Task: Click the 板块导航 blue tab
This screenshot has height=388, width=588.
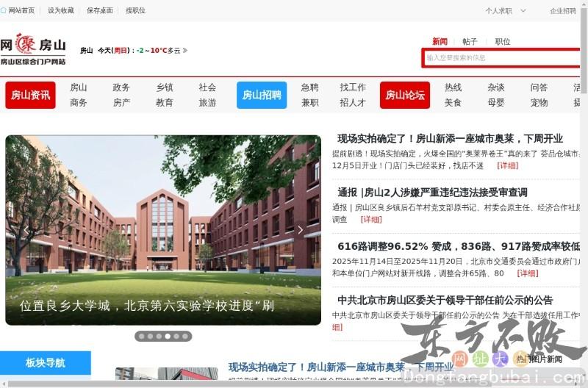Action: click(46, 362)
